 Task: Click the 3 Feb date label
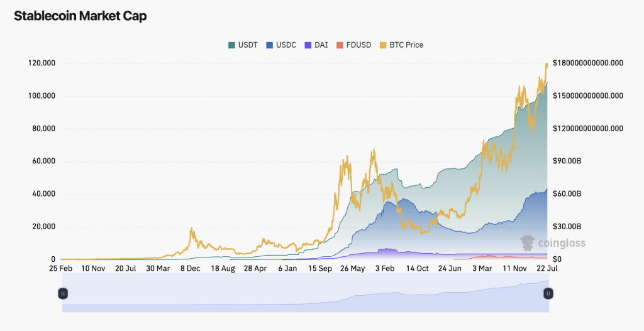[x=385, y=269]
